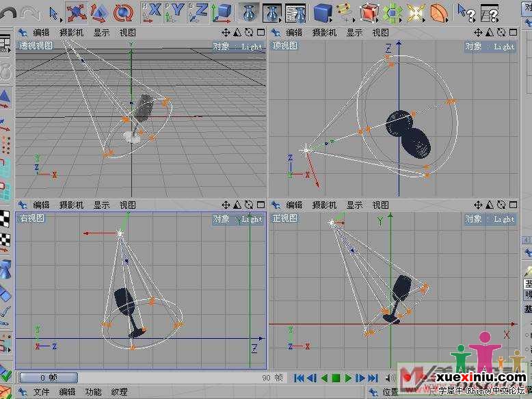Viewport: 532px width, 399px height.
Task: Click zoom camera icon in 透视视图 viewport
Action: [237, 33]
